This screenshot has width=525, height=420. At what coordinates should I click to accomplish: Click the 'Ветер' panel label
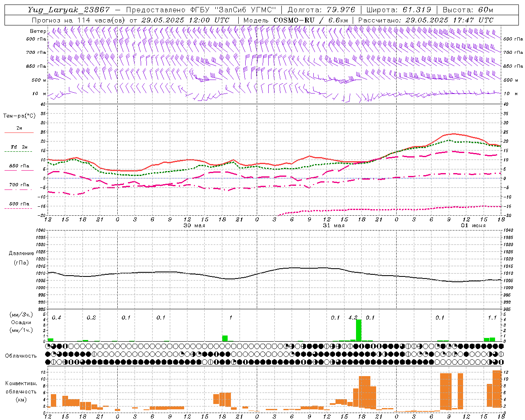click(x=38, y=31)
